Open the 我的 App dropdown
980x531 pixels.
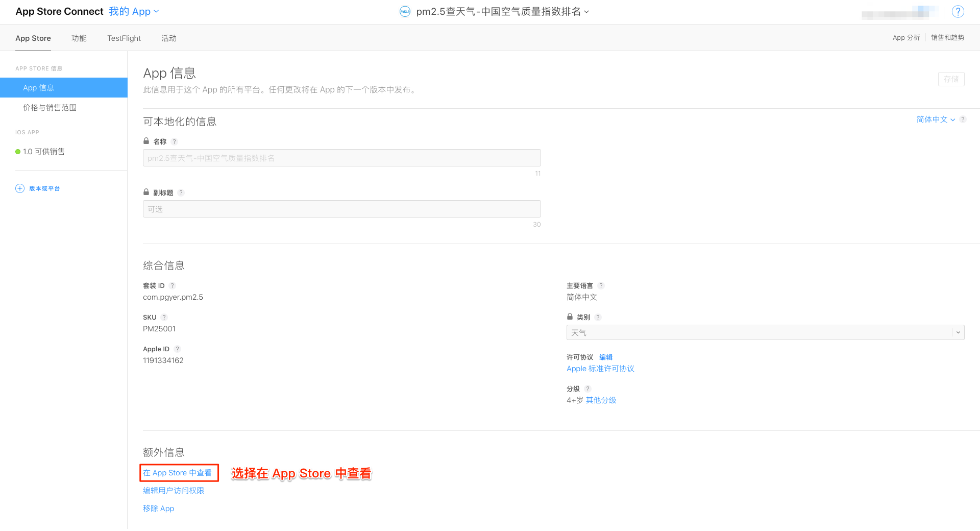pyautogui.click(x=134, y=11)
